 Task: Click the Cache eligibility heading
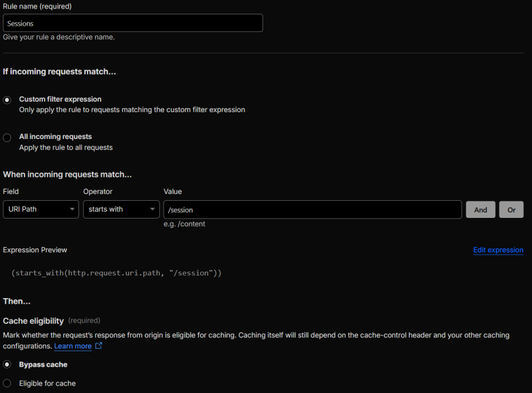point(33,321)
